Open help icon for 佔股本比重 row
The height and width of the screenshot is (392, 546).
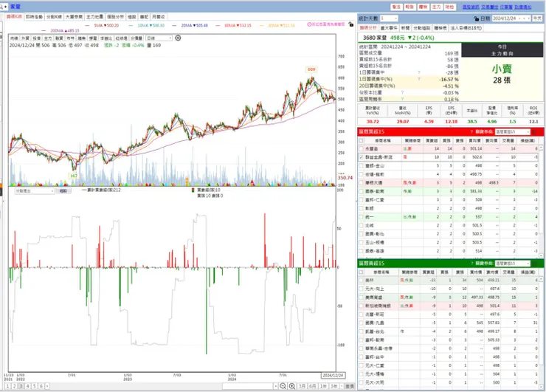pos(402,93)
